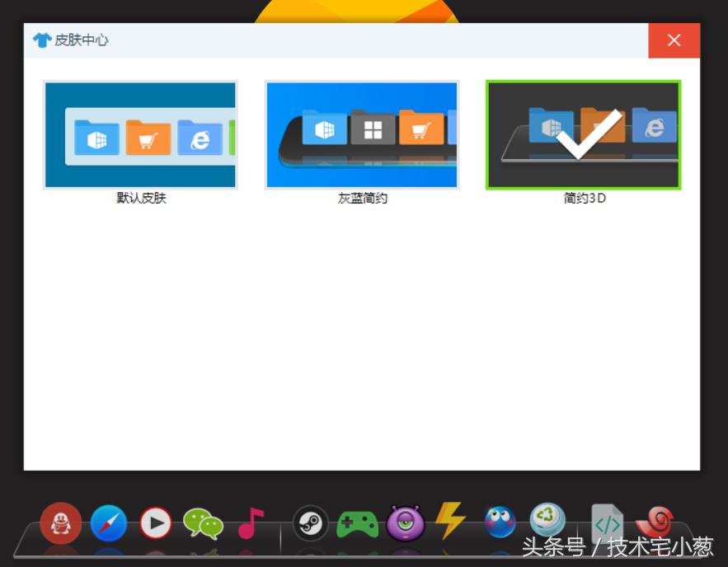This screenshot has height=567, width=728.
Task: Click the selected 简约3D skin thumbnail
Action: (x=584, y=134)
